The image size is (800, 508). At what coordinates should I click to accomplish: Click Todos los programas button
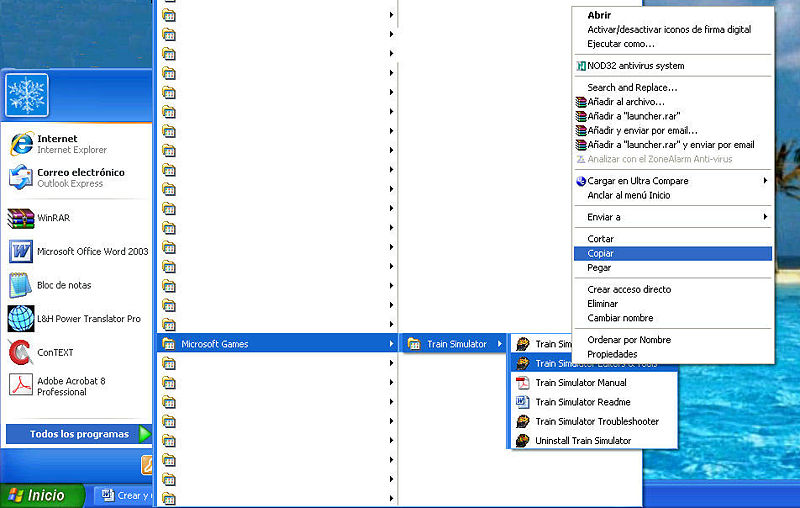pyautogui.click(x=79, y=434)
